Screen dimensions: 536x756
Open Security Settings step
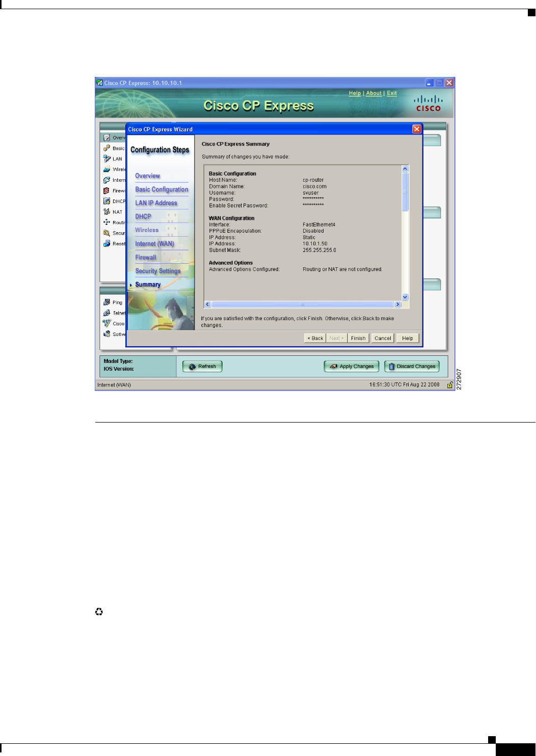(x=158, y=271)
